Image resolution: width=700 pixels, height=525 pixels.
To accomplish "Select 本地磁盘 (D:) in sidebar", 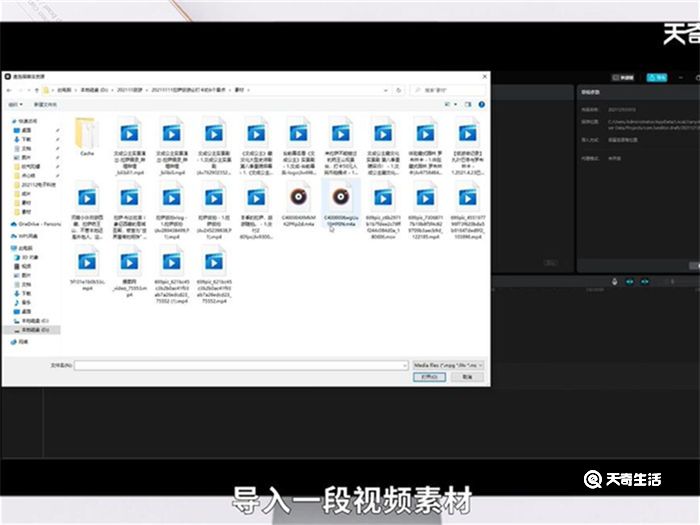I will (31, 330).
